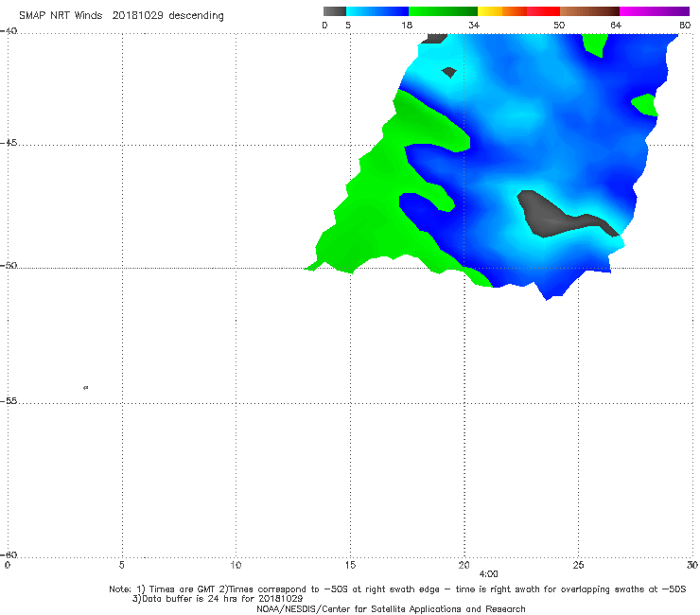Click the longitude label 15

(x=350, y=565)
